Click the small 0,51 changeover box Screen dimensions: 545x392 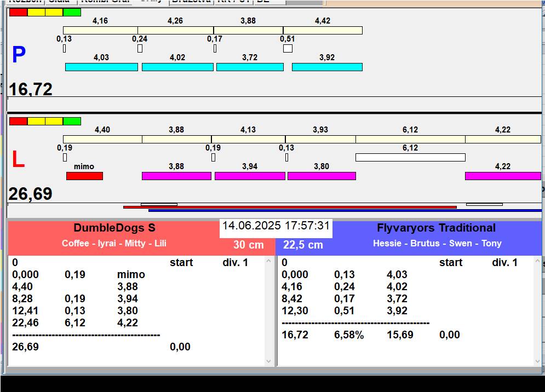(x=288, y=49)
